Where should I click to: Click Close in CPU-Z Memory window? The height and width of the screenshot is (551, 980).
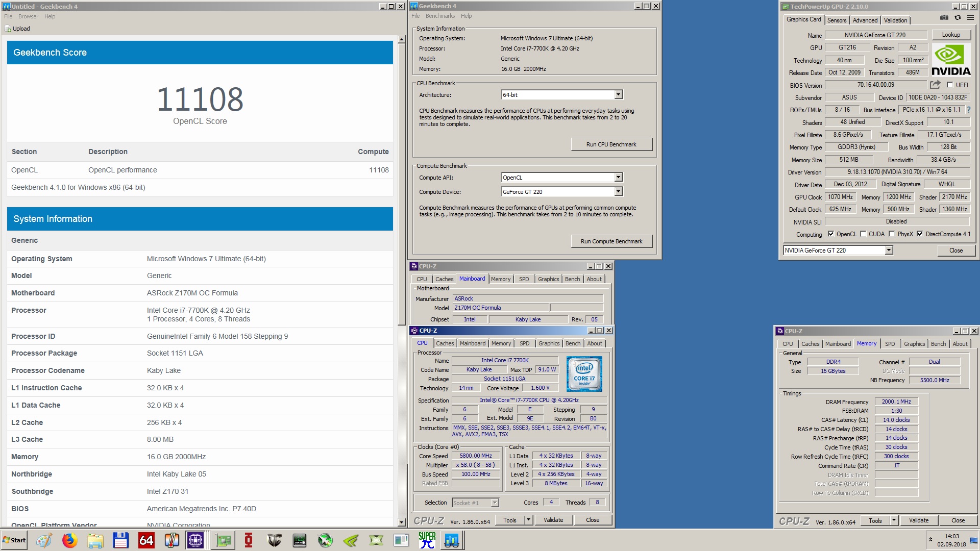[x=958, y=520]
